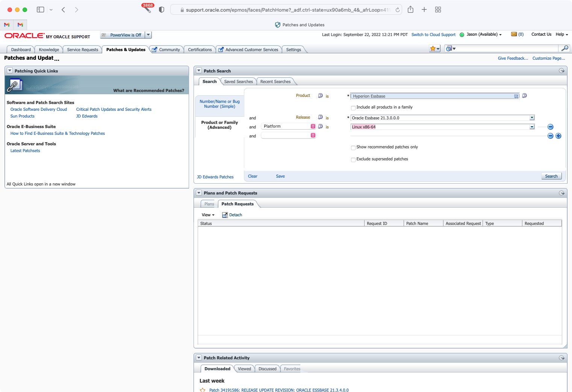Open the Release dropdown showing Oracle Essbase 21.3.0.0.0

point(532,118)
